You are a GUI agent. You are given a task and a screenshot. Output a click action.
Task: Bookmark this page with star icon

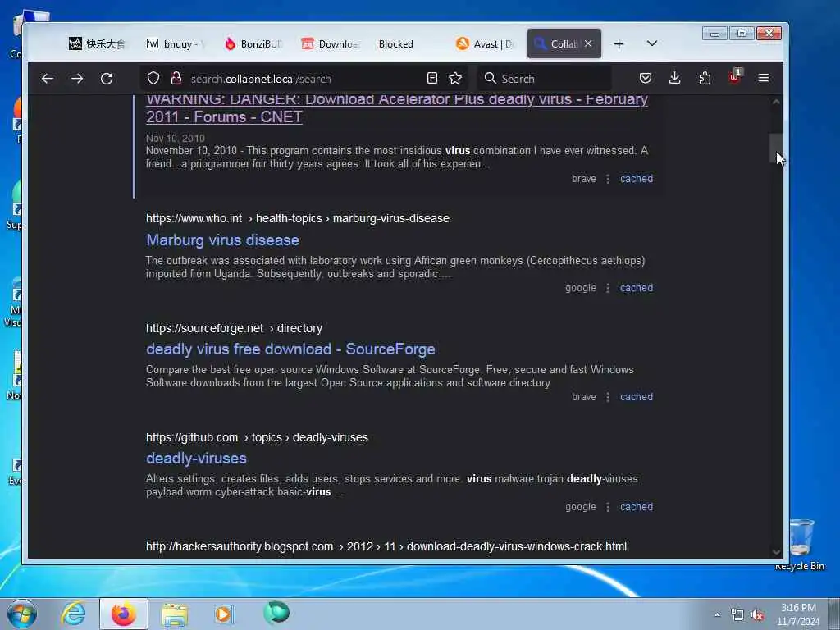point(455,79)
